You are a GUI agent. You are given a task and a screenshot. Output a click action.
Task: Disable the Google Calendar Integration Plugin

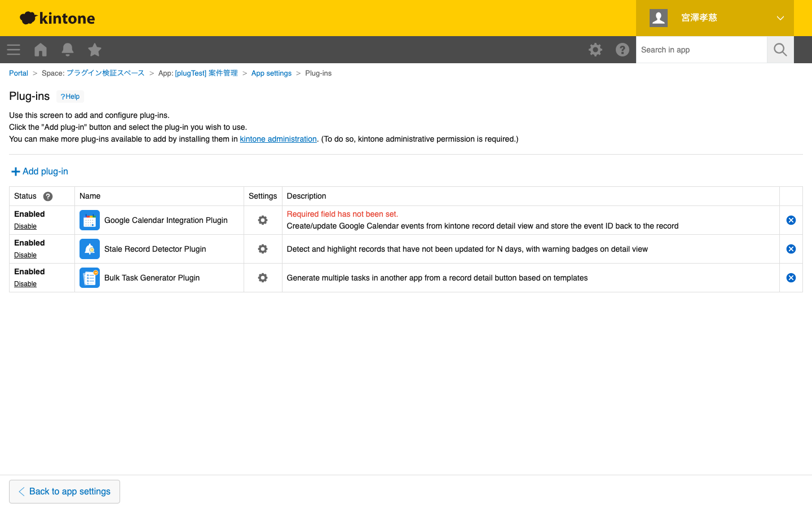[x=25, y=226]
